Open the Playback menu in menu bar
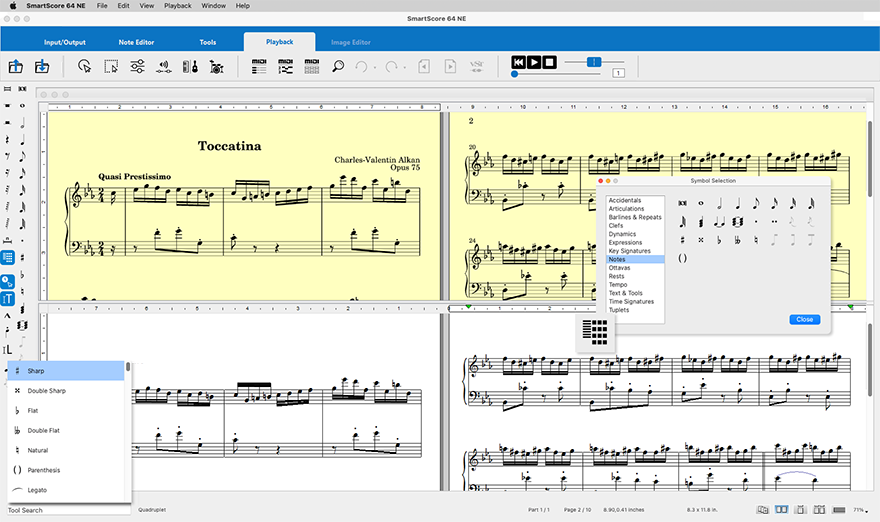Image resolution: width=880 pixels, height=522 pixels. click(x=177, y=6)
